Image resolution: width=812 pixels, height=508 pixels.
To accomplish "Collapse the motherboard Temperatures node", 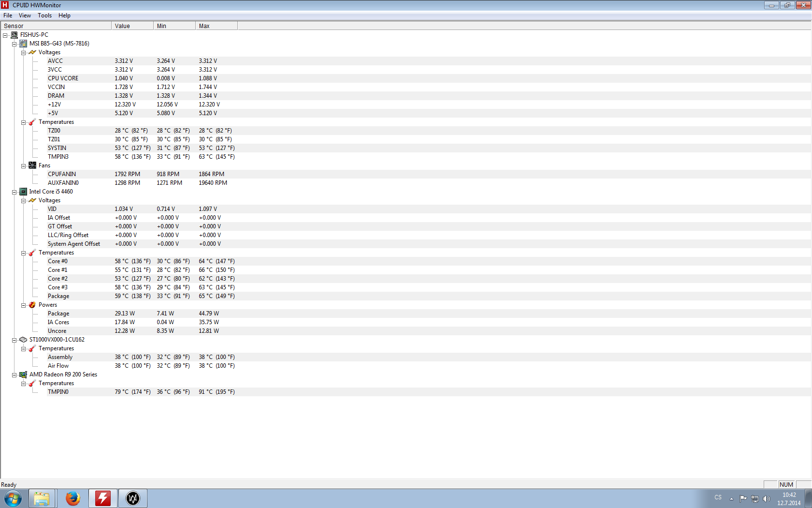I will tap(23, 122).
